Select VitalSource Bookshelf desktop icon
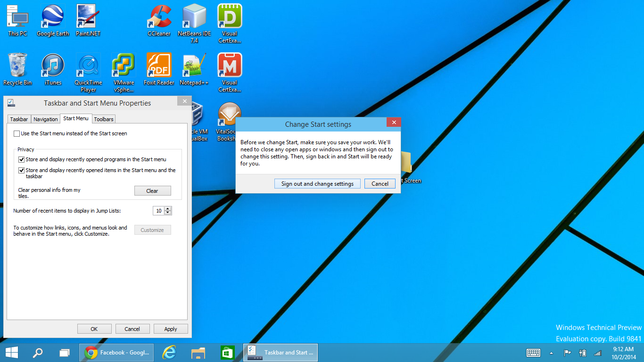 [229, 122]
